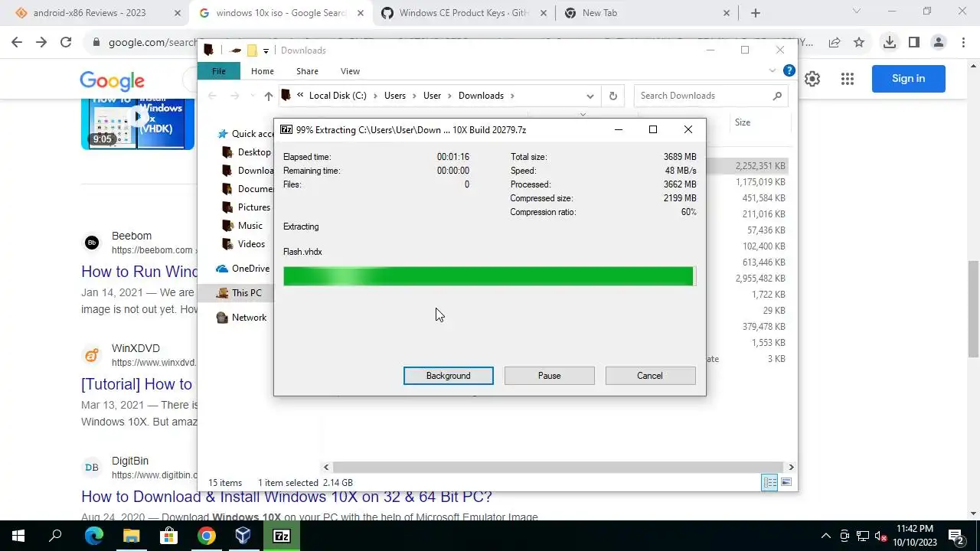Open the Beebom search result link
The image size is (980, 551).
139,272
